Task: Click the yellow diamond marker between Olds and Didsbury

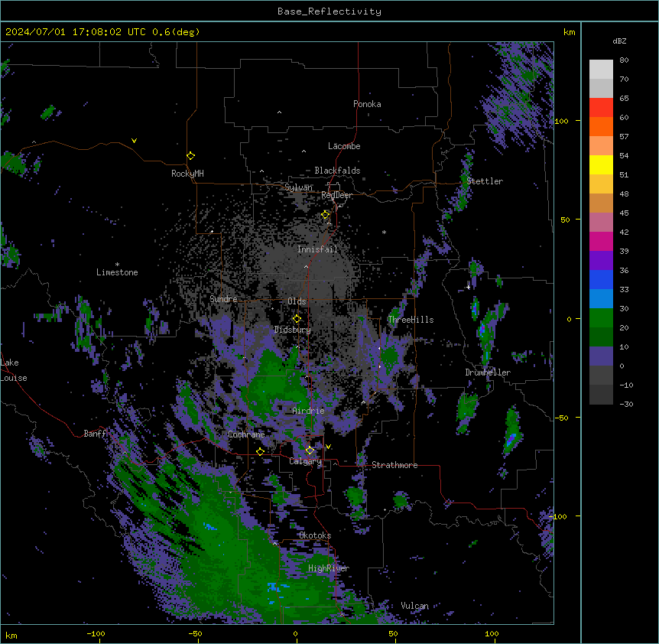Action: 297,319
